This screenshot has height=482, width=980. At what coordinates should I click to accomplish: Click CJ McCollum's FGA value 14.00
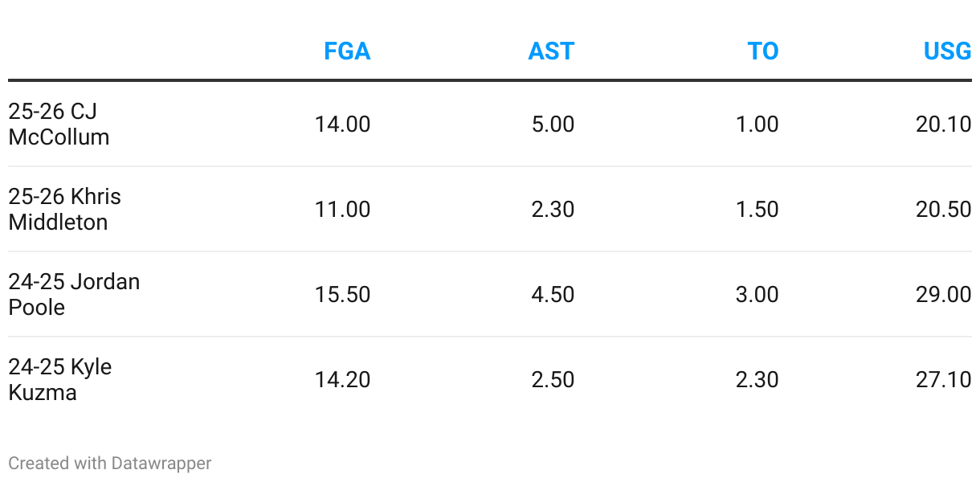[x=342, y=125]
